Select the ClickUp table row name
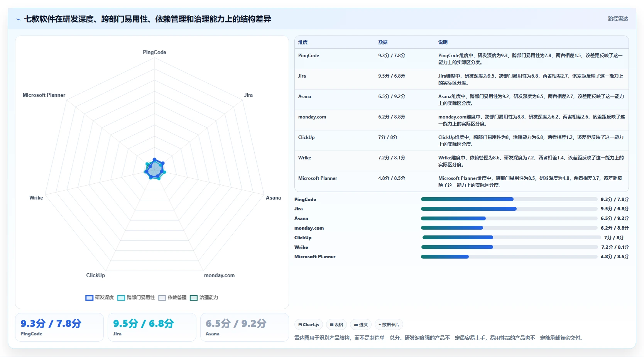 306,137
